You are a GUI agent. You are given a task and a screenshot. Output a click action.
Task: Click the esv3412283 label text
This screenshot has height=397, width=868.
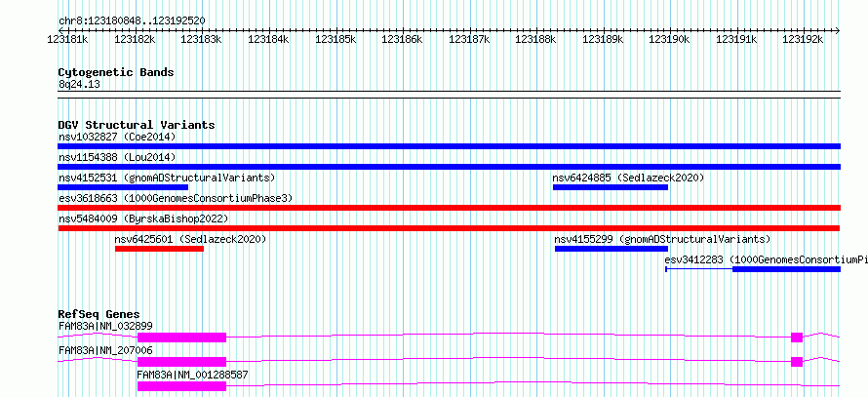coord(767,259)
